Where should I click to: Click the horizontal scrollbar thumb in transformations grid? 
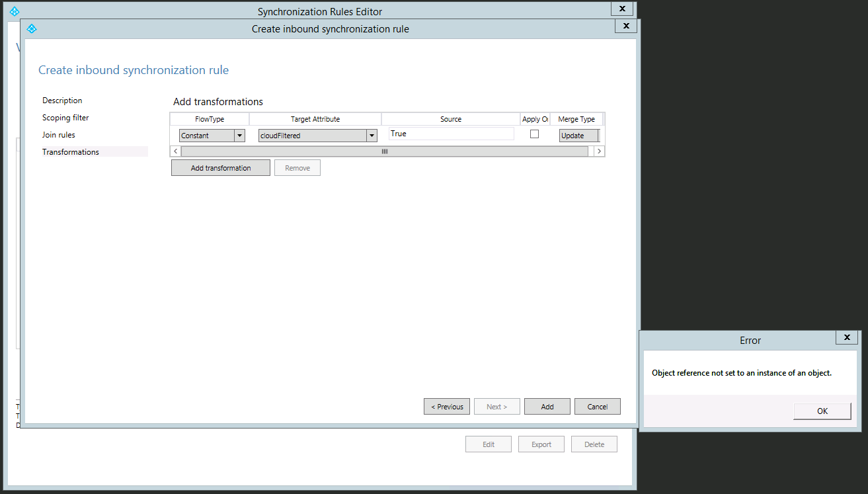tap(384, 151)
